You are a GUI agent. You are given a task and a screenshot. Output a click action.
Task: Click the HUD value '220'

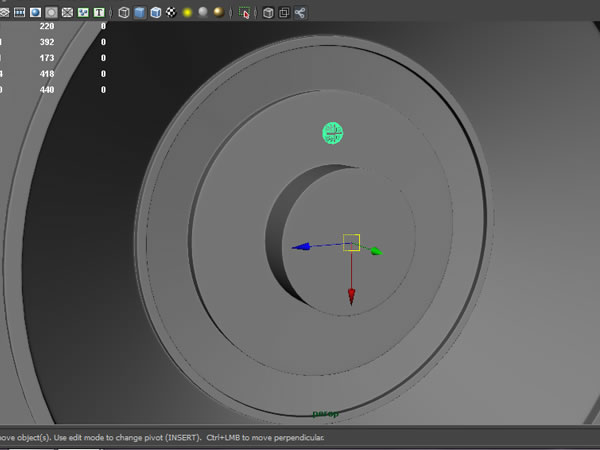pos(47,26)
